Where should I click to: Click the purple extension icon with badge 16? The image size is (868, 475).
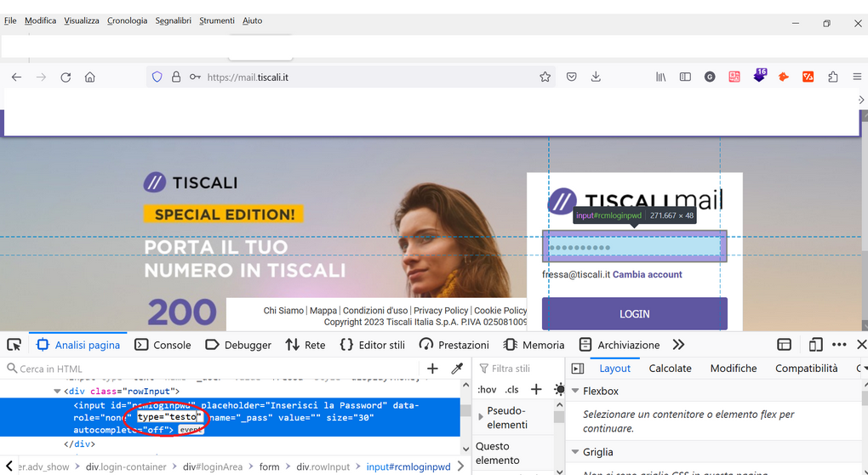click(x=759, y=75)
